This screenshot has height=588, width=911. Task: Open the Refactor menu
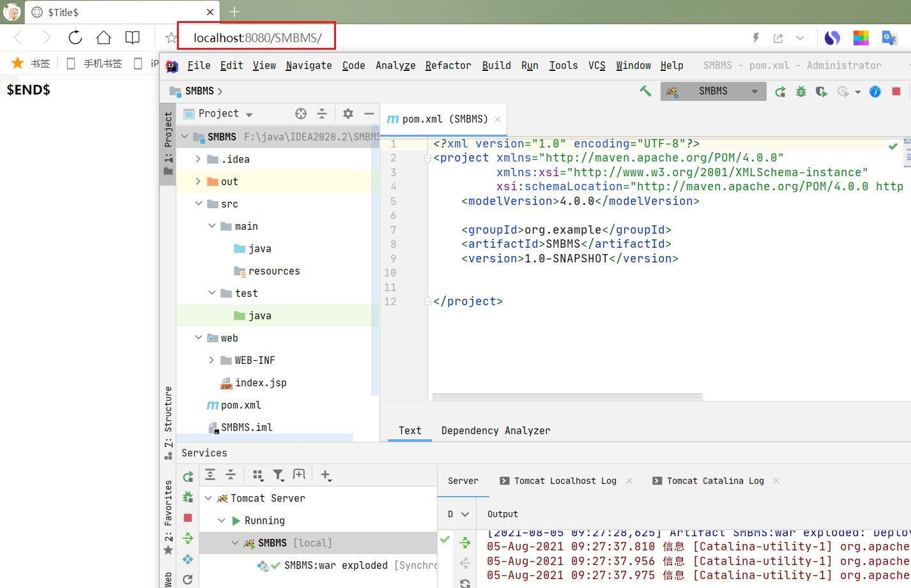pos(448,65)
